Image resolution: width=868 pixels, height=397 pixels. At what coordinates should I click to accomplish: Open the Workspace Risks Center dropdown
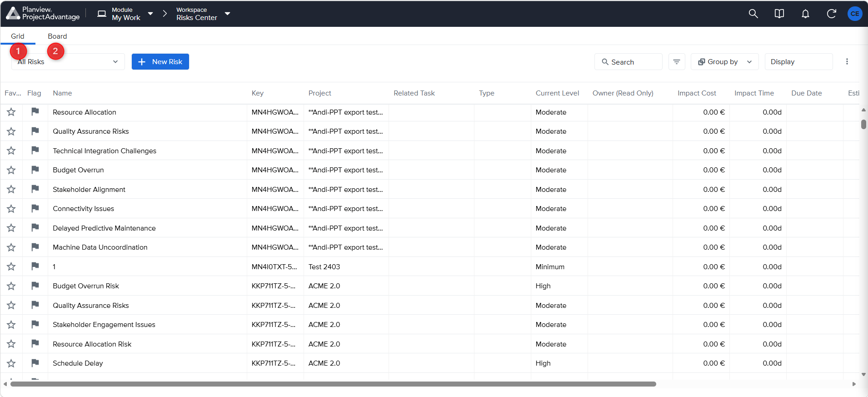pyautogui.click(x=203, y=14)
